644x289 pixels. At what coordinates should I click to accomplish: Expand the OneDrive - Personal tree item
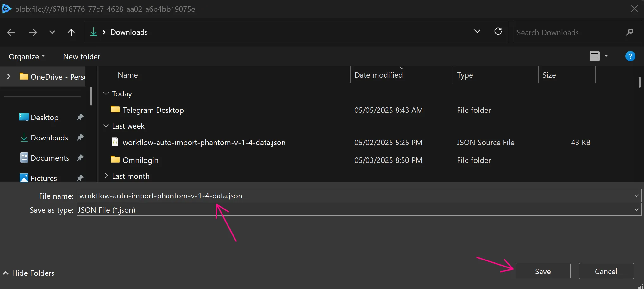coord(8,76)
